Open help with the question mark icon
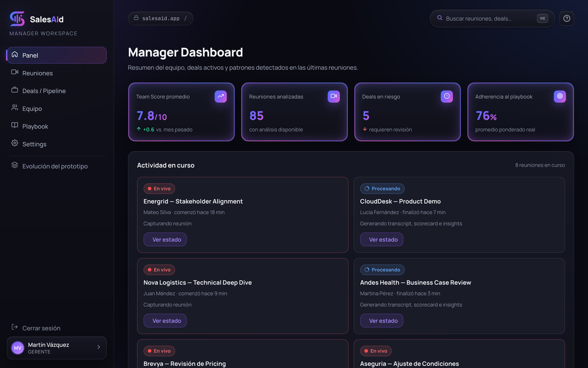 567,18
